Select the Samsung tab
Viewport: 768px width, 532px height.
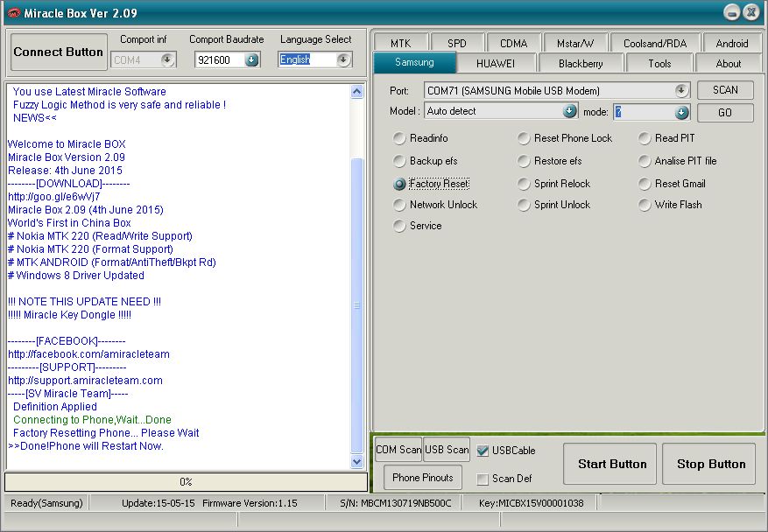(414, 62)
